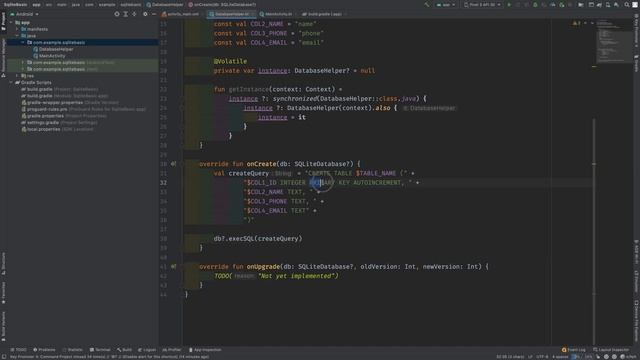
Task: Open proguard-rules.pro file
Action: pos(84,109)
